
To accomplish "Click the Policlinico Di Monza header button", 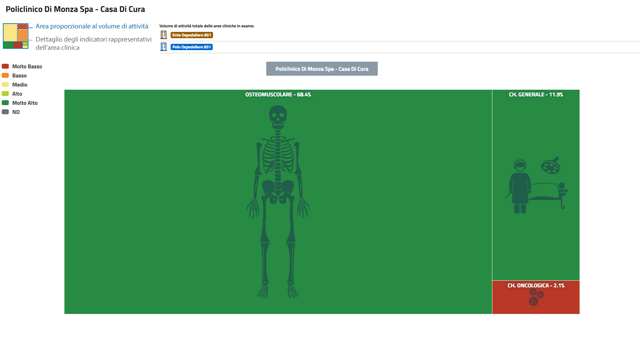I will click(x=322, y=69).
